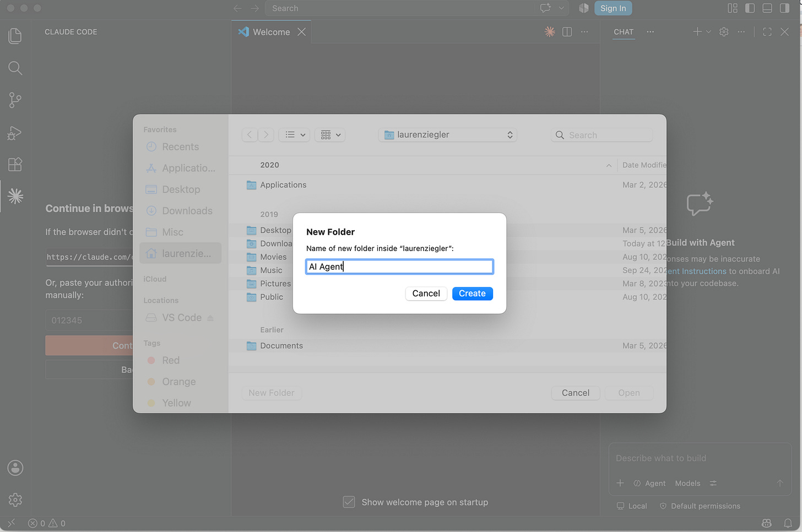
Task: Click Create in the New Folder dialog
Action: pos(472,294)
